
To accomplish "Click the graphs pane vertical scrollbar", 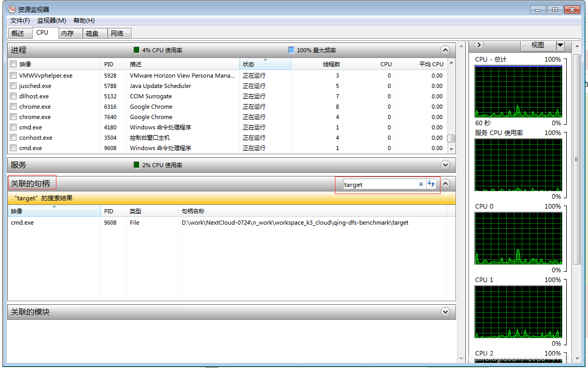I will click(x=577, y=159).
